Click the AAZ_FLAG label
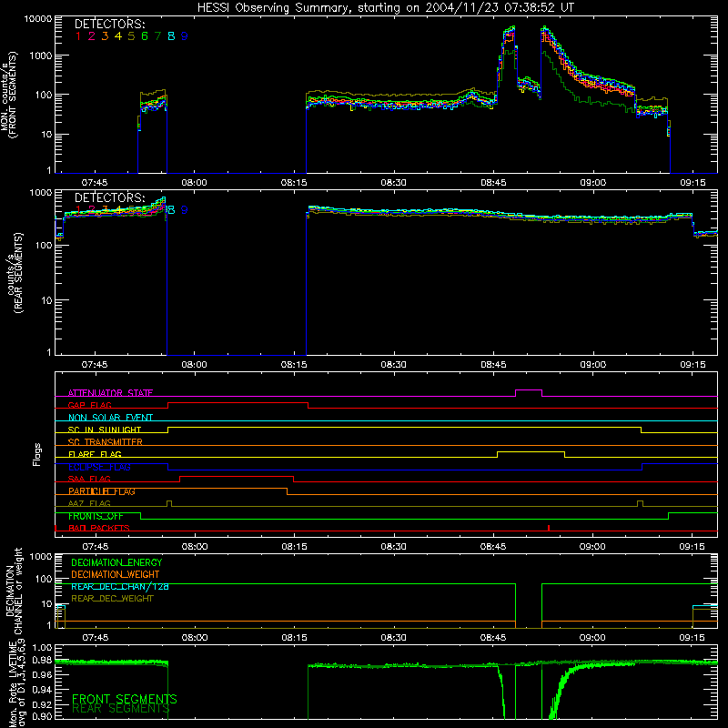This screenshot has height=728, width=728. (x=89, y=503)
